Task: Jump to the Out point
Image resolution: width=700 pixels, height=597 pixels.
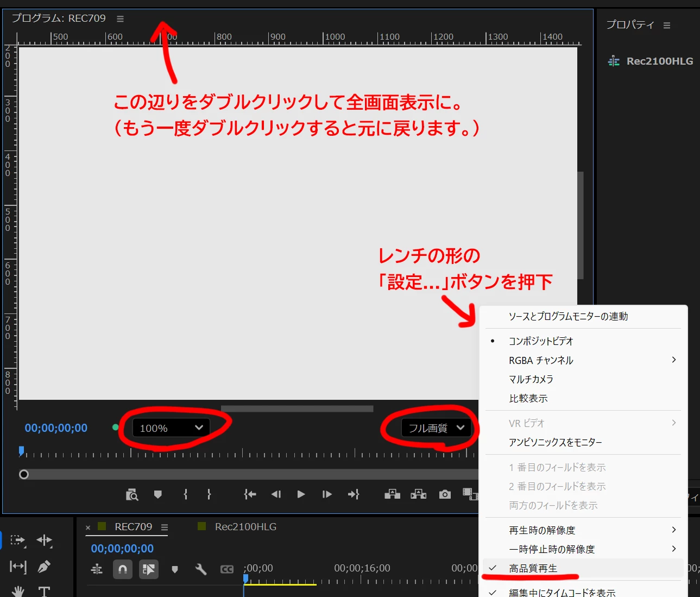Action: (354, 494)
